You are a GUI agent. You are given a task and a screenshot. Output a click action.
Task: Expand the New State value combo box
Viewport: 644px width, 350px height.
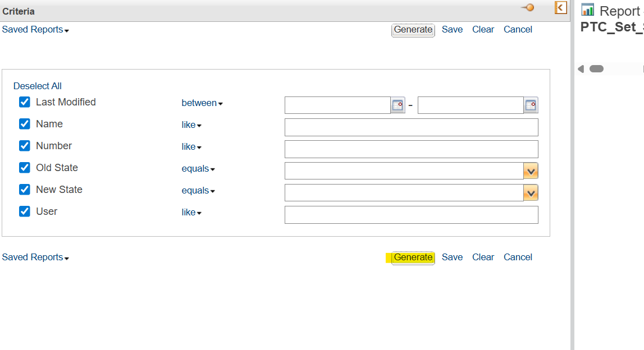click(531, 192)
